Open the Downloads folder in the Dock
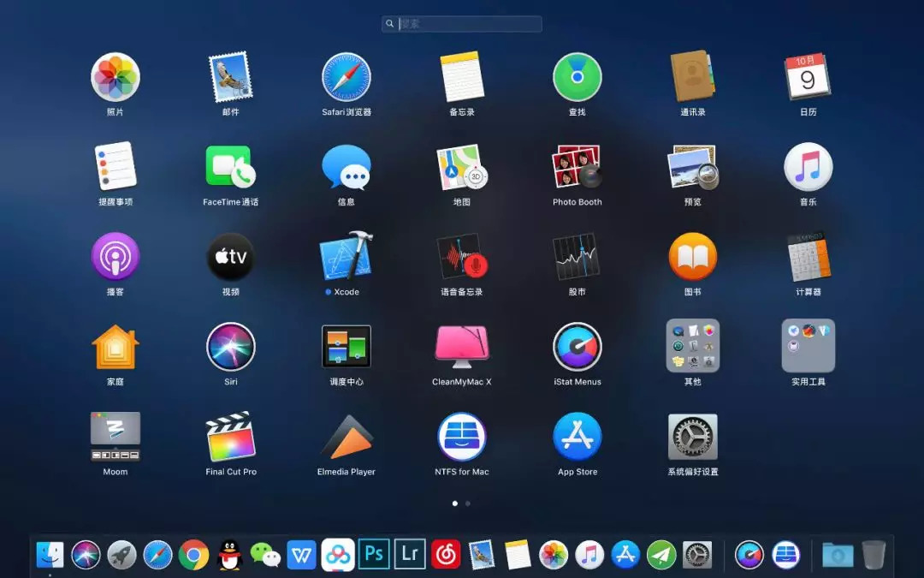The height and width of the screenshot is (578, 924). click(838, 555)
